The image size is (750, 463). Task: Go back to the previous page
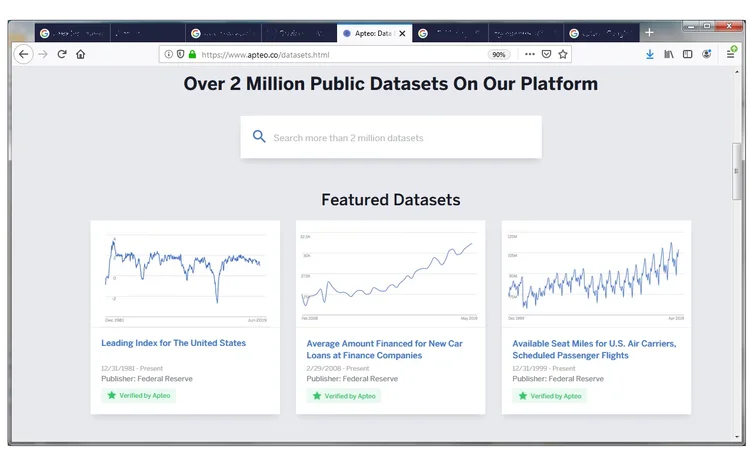tap(23, 54)
